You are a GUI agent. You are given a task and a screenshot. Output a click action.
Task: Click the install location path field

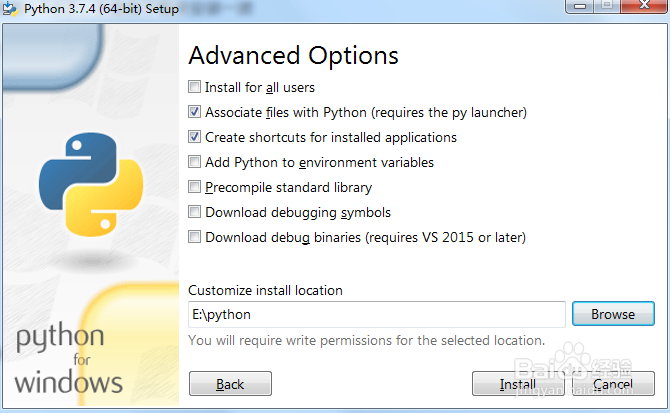point(377,314)
